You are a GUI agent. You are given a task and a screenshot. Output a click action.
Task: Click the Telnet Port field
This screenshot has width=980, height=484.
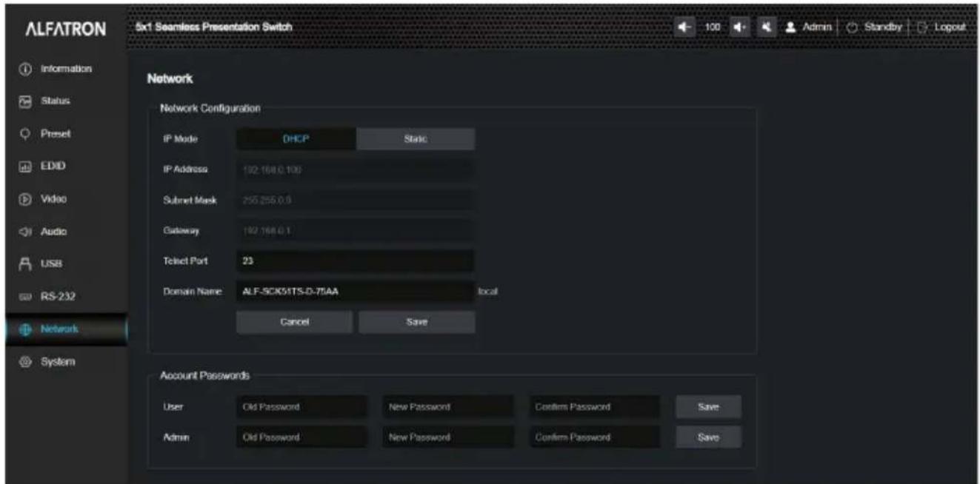point(355,261)
